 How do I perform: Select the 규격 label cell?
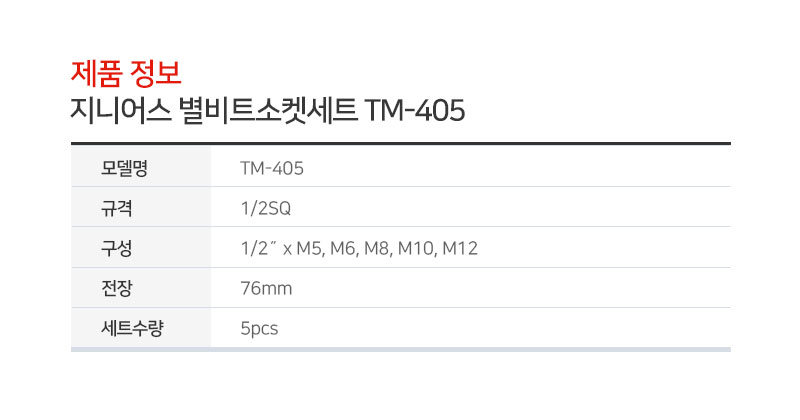pyautogui.click(x=141, y=207)
